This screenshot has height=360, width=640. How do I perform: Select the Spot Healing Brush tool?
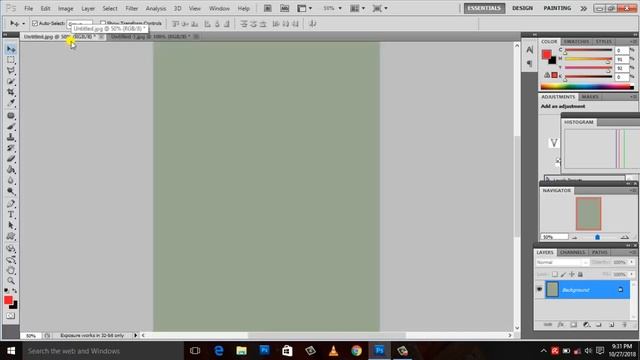[11, 116]
